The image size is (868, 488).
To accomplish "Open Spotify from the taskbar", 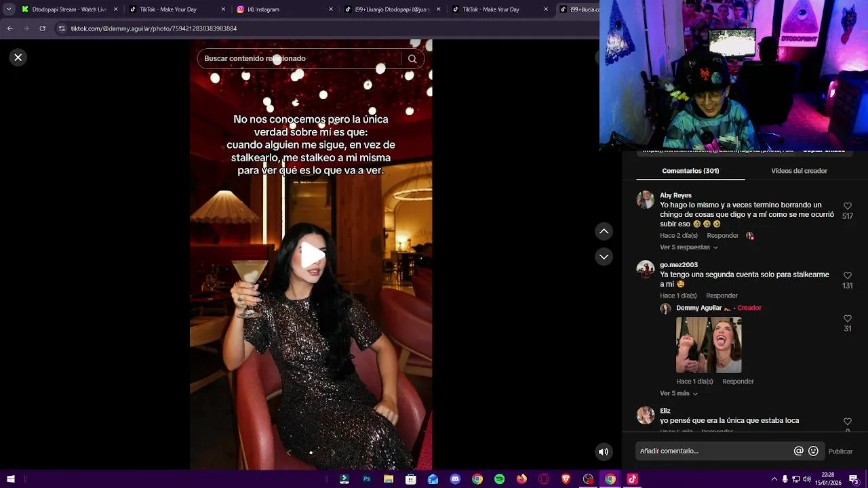I will pos(499,479).
